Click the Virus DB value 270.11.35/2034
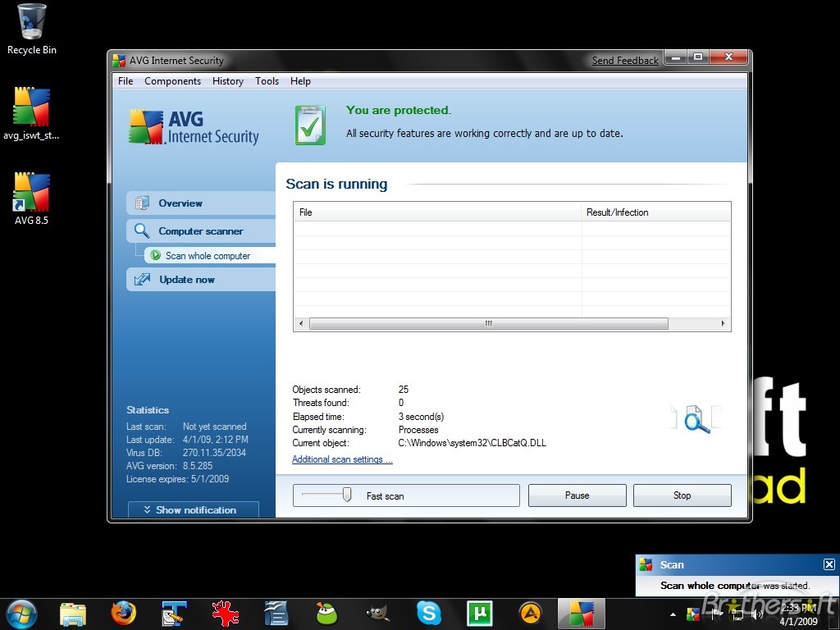This screenshot has height=630, width=840. click(x=214, y=453)
